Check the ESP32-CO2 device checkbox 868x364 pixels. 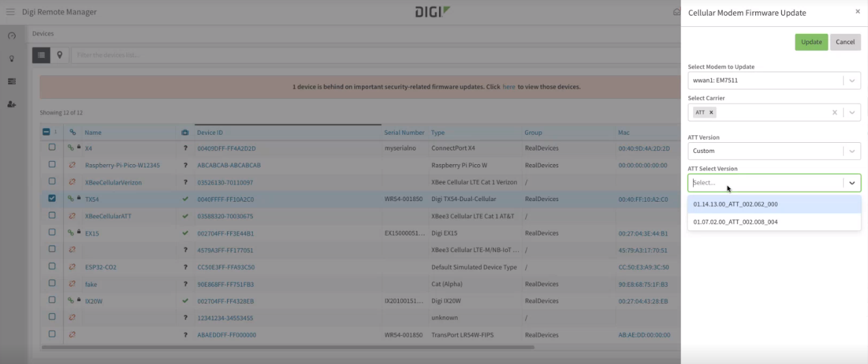(52, 266)
